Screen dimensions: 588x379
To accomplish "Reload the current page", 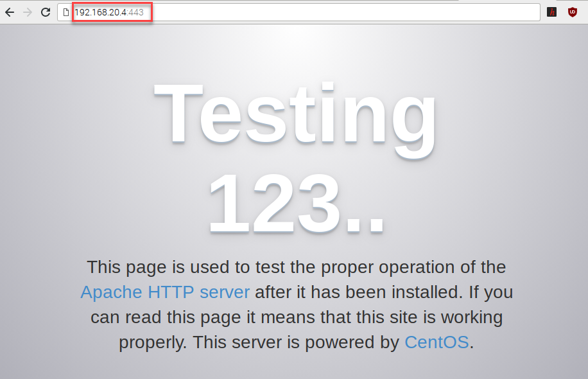I will coord(46,12).
